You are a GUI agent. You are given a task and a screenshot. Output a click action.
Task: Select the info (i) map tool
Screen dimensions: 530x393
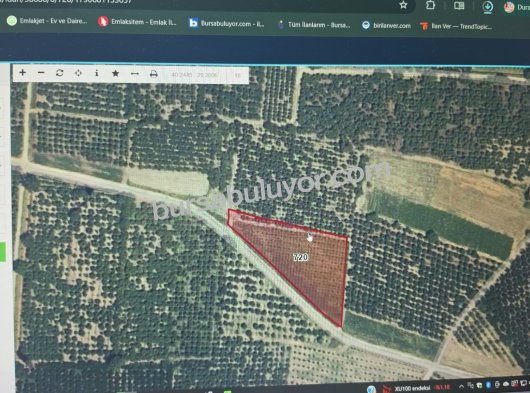pyautogui.click(x=97, y=73)
